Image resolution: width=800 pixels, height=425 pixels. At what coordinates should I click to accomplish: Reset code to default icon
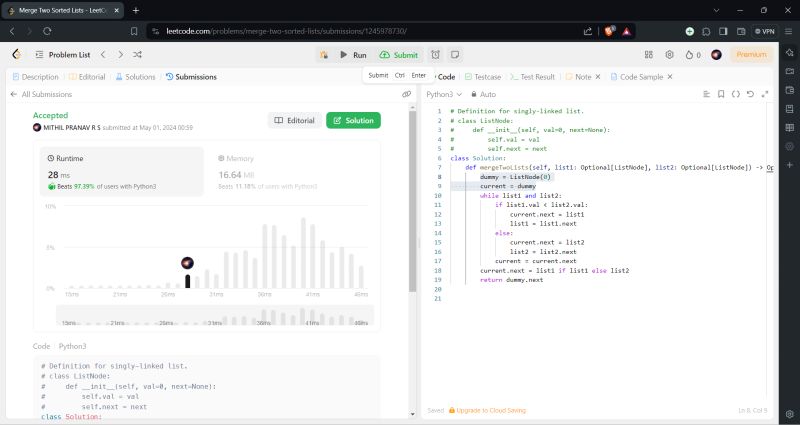point(750,94)
